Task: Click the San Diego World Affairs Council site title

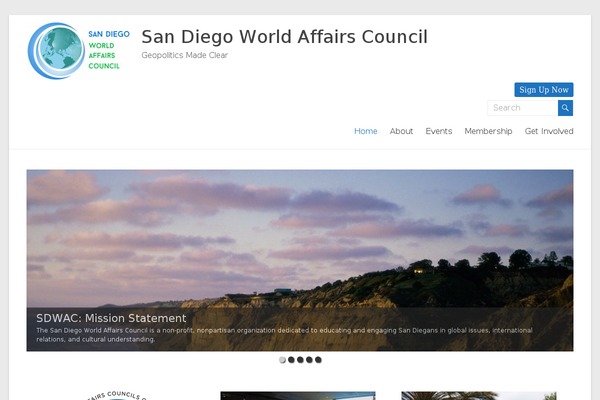Action: [284, 37]
